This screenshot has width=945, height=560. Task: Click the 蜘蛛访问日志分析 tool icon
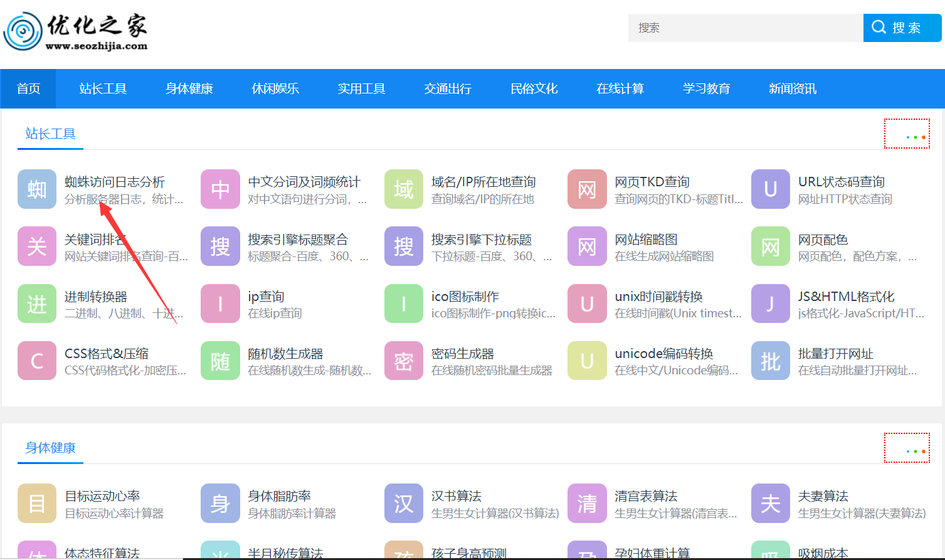[x=37, y=189]
